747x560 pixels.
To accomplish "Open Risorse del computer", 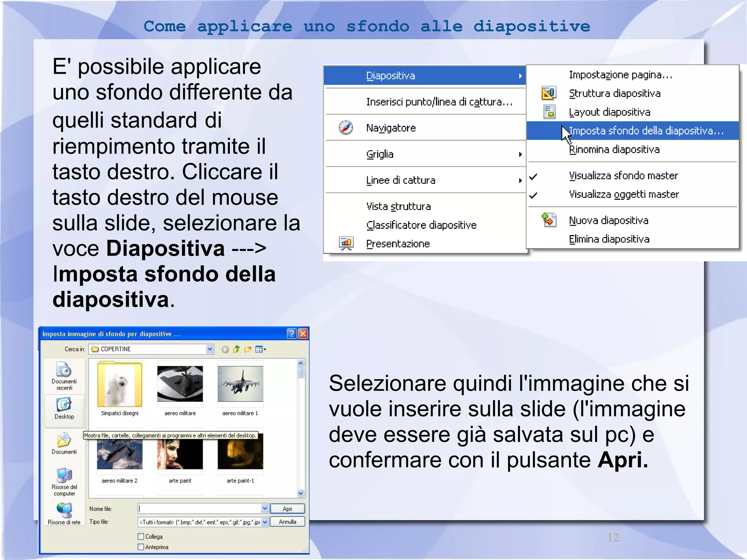I will pyautogui.click(x=64, y=482).
